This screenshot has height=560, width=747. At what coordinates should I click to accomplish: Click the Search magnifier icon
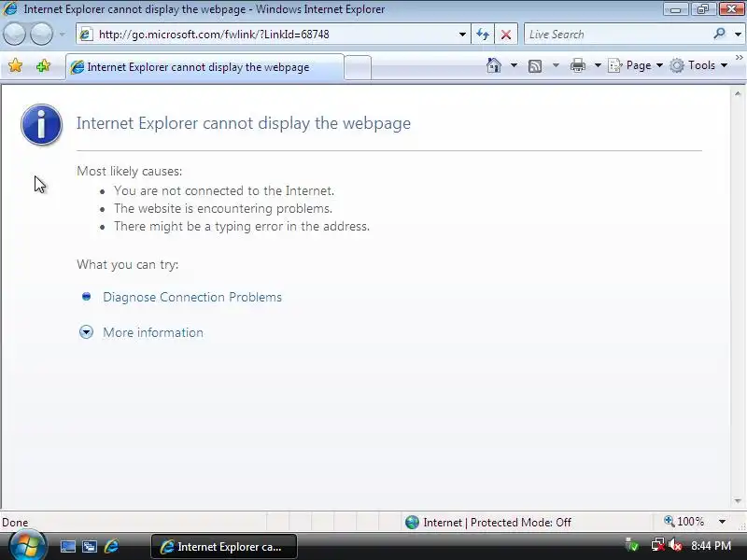click(x=719, y=34)
